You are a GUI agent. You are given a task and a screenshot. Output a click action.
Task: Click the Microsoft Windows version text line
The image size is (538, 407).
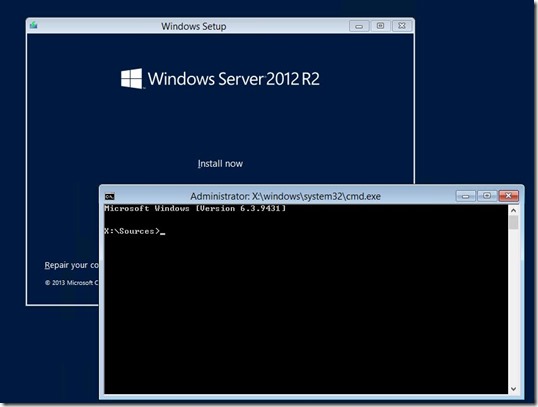(x=195, y=208)
